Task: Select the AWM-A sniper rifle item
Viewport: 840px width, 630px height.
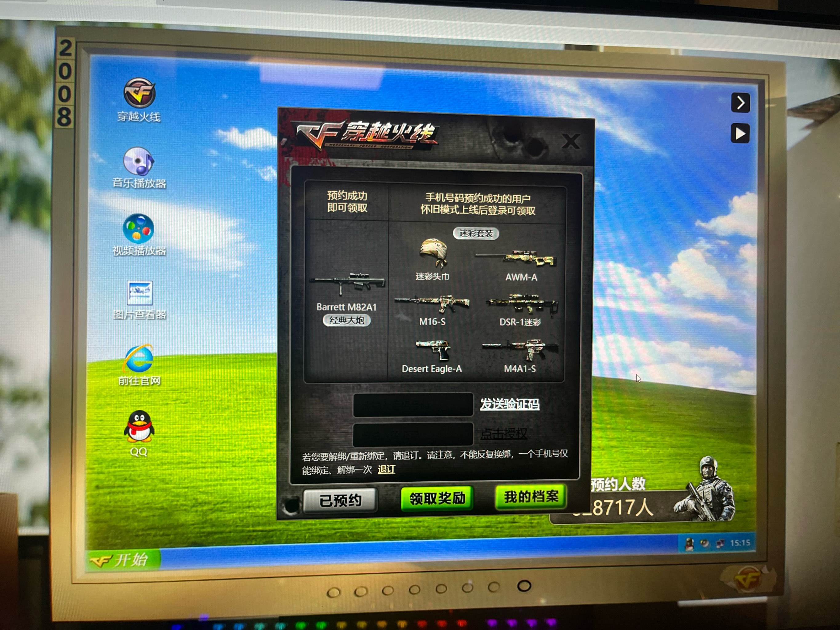Action: click(x=517, y=265)
